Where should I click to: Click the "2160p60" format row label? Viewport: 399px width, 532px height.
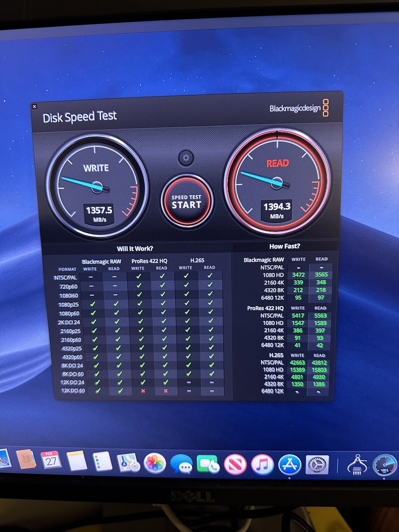pos(71,340)
